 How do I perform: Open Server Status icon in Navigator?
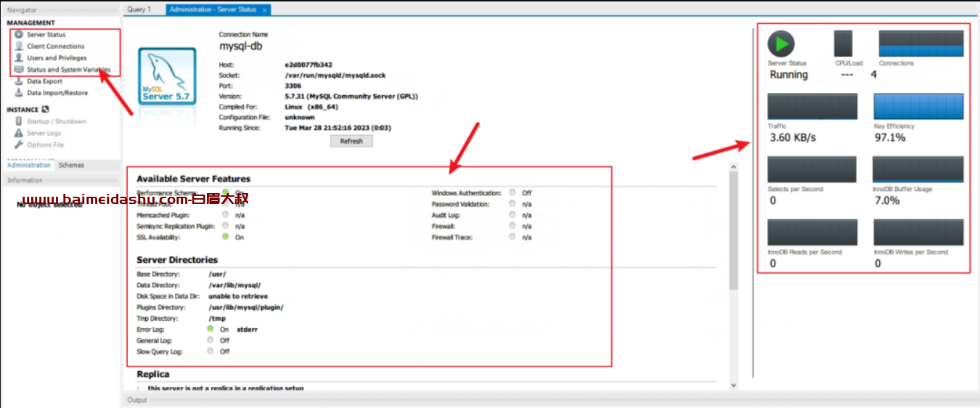(19, 34)
